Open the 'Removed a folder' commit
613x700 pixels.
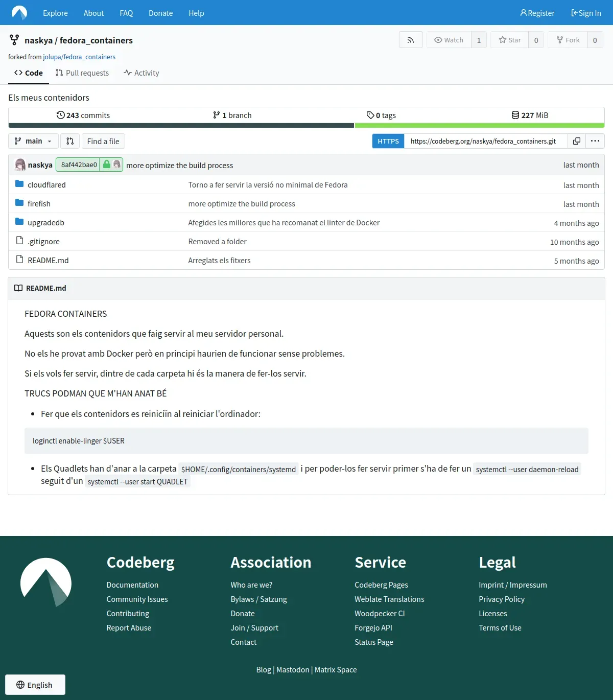point(217,241)
